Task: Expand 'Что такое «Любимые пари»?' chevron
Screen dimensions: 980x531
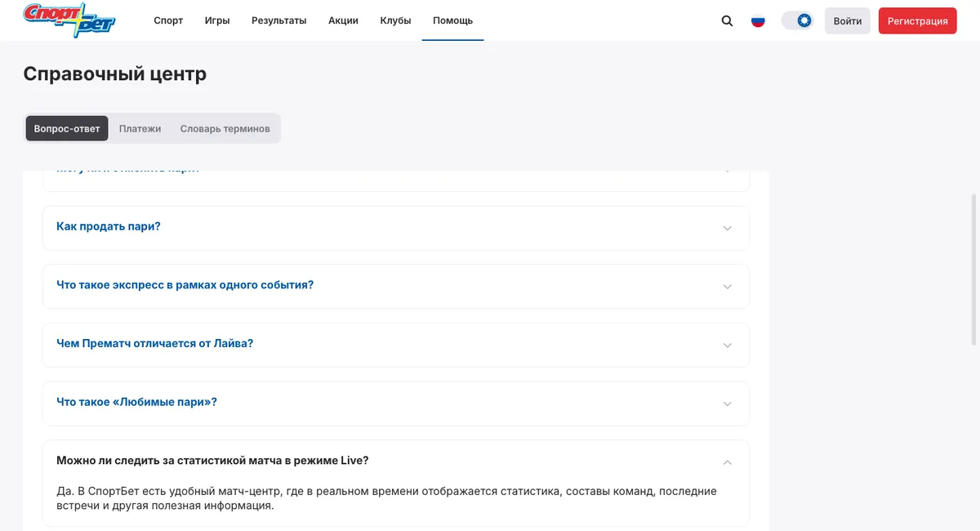Action: (728, 404)
